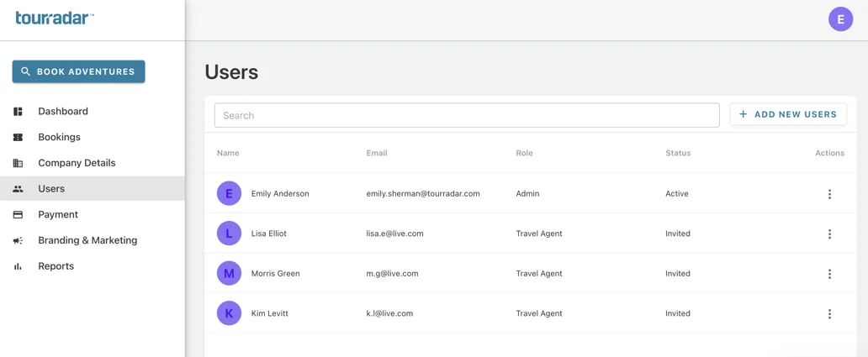
Task: Click the Payment card icon
Action: (x=18, y=214)
